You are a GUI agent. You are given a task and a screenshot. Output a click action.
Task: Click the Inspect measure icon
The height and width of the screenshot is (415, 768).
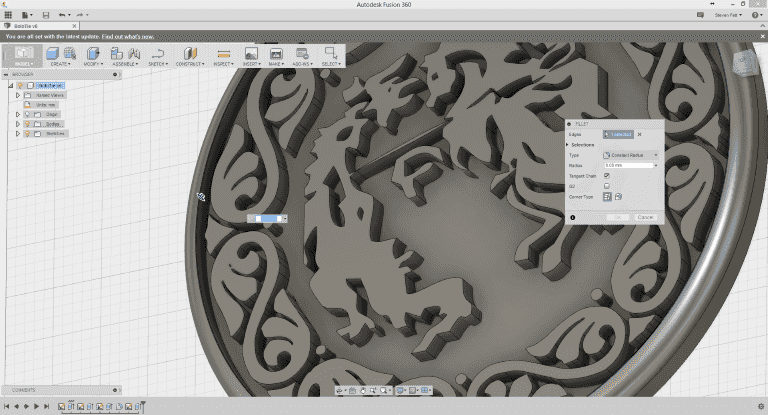[x=223, y=53]
